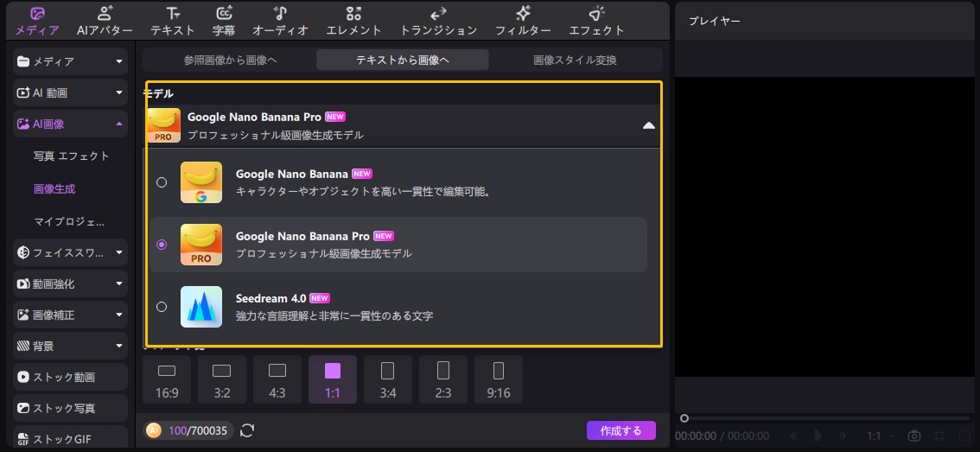Viewport: 980px width, 452px height.
Task: Click the refresh credits icon
Action: (x=247, y=430)
